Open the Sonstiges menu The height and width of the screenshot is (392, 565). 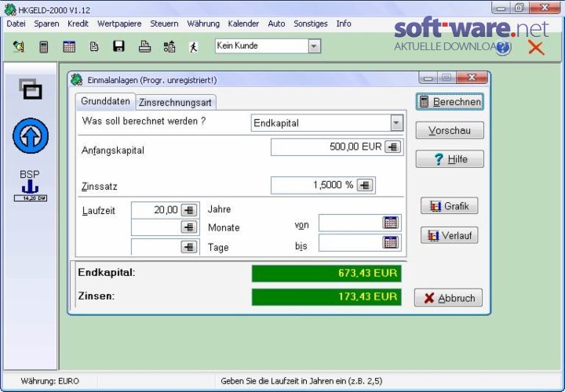[311, 24]
